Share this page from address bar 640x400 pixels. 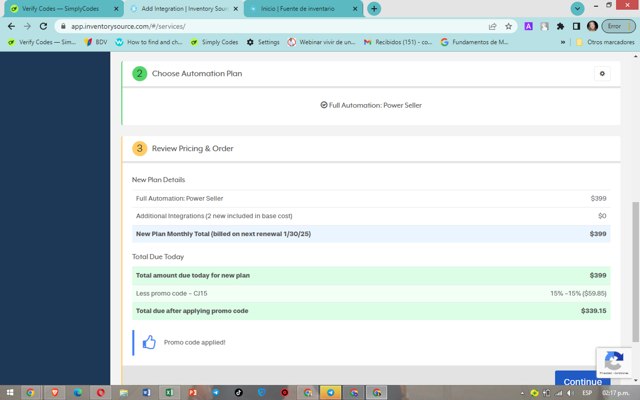click(x=493, y=26)
